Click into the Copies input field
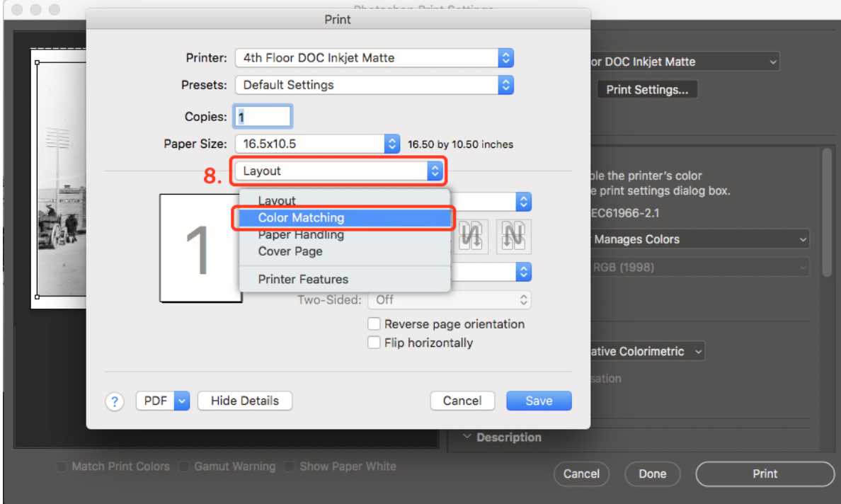The image size is (841, 504). [x=263, y=116]
